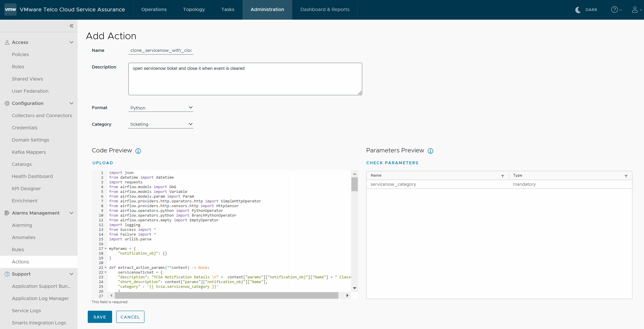Viewport: 644px width, 329px height.
Task: Click the Name action input field
Action: pos(161,50)
